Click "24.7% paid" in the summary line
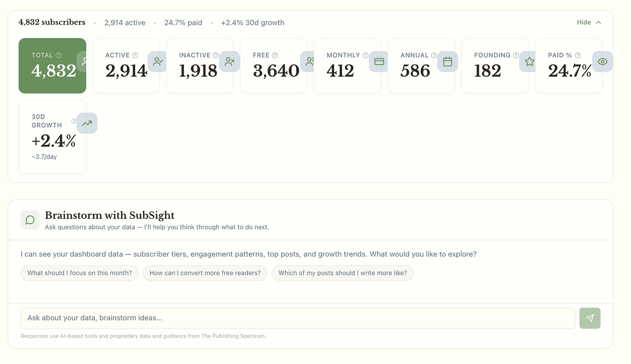Image resolution: width=631 pixels, height=364 pixels. point(183,23)
